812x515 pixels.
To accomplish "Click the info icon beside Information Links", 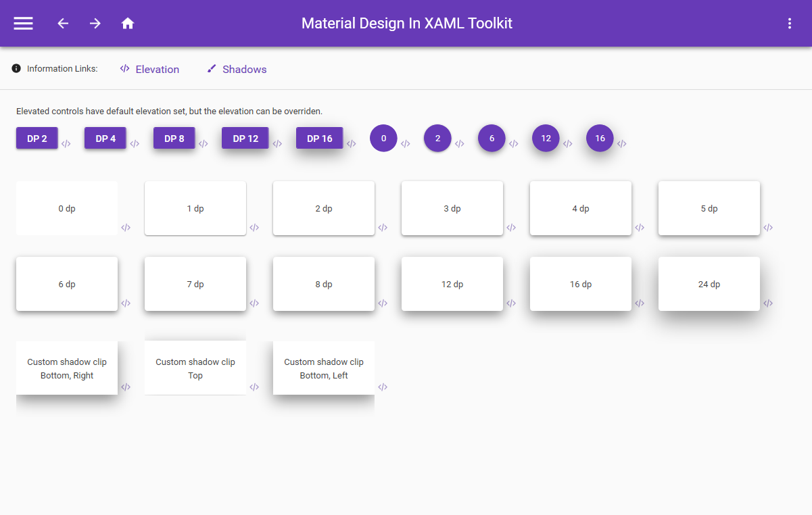I will [16, 68].
